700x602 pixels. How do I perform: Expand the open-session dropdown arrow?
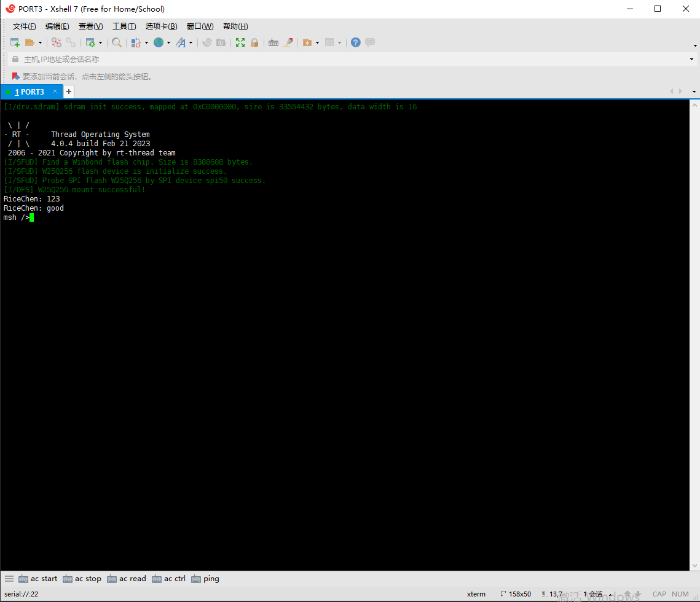[40, 43]
